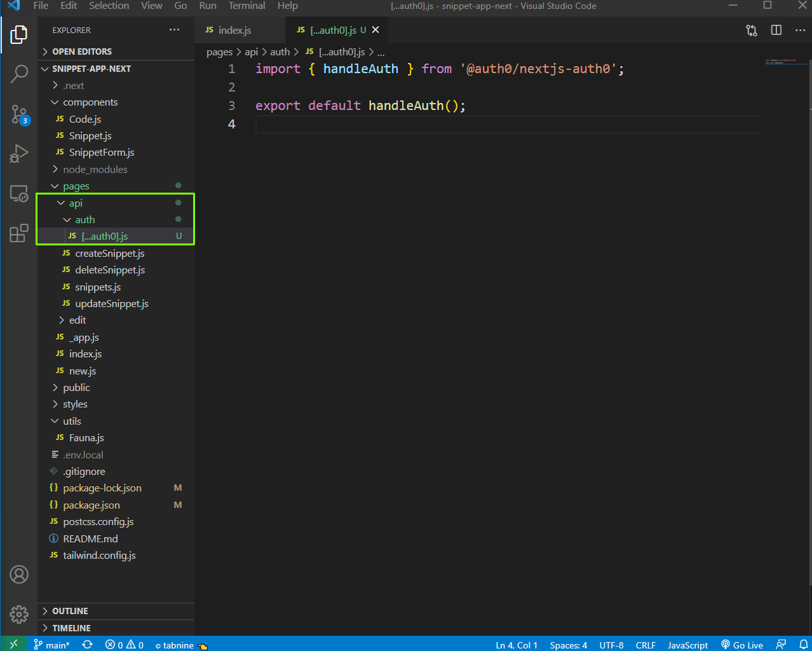
Task: Expand the node_modules folder
Action: (x=116, y=169)
